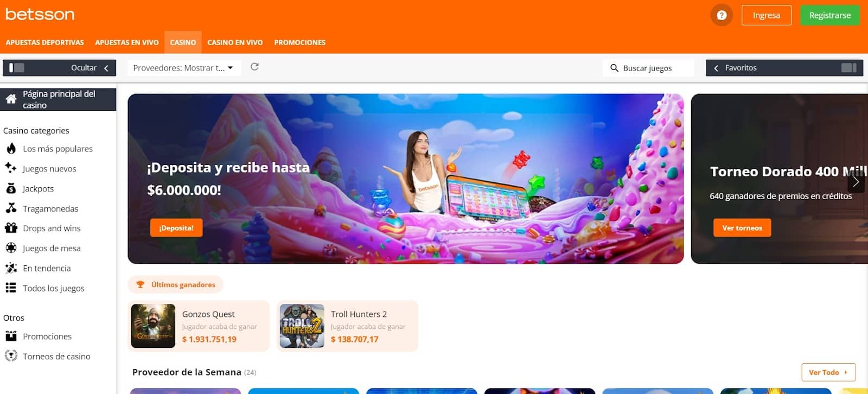The width and height of the screenshot is (868, 394).
Task: Click the chip icon for Juegos de mesa
Action: [11, 247]
